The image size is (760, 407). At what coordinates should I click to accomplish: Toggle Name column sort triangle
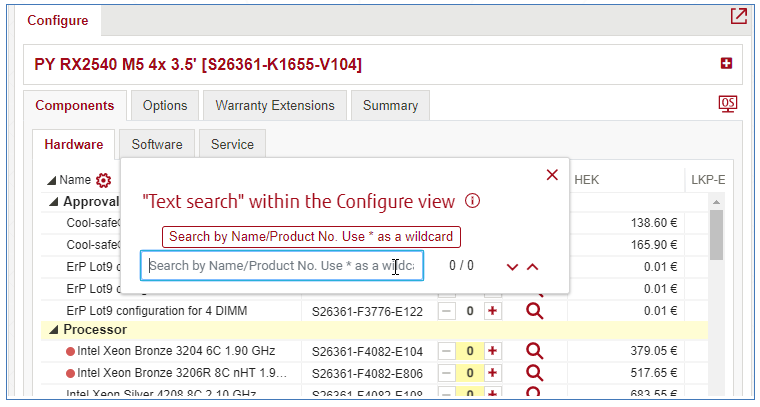pos(51,180)
